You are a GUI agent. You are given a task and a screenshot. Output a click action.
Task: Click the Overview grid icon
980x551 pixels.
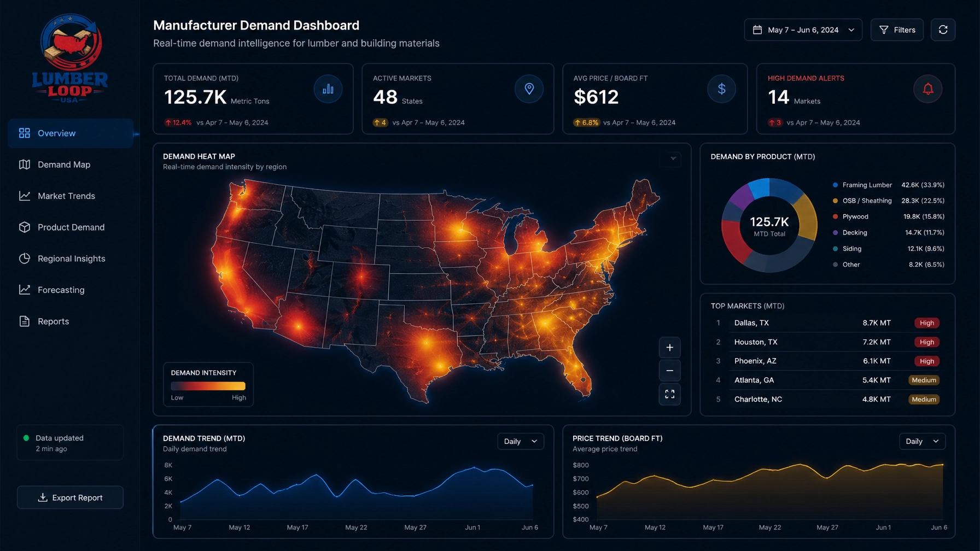[25, 133]
